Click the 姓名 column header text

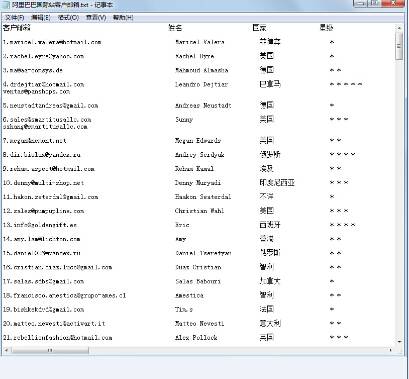(x=175, y=28)
